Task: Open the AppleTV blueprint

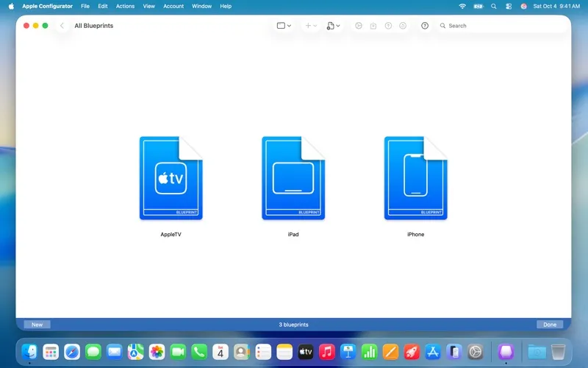Action: coord(171,178)
